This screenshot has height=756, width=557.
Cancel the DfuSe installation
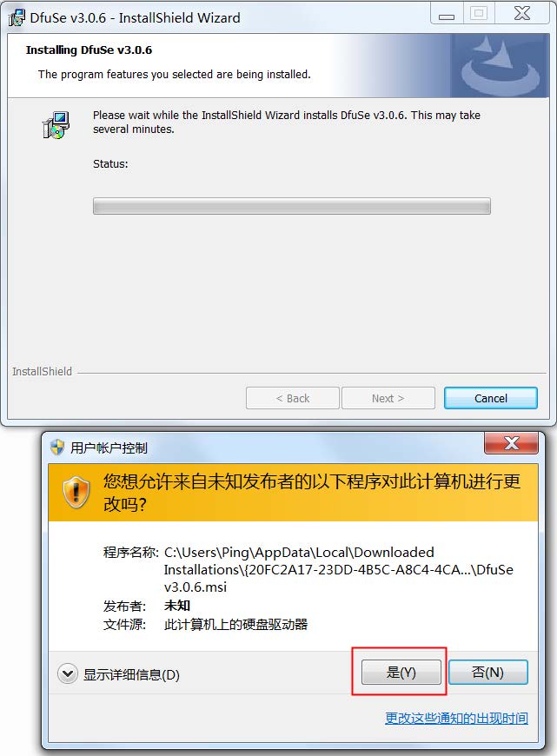490,398
